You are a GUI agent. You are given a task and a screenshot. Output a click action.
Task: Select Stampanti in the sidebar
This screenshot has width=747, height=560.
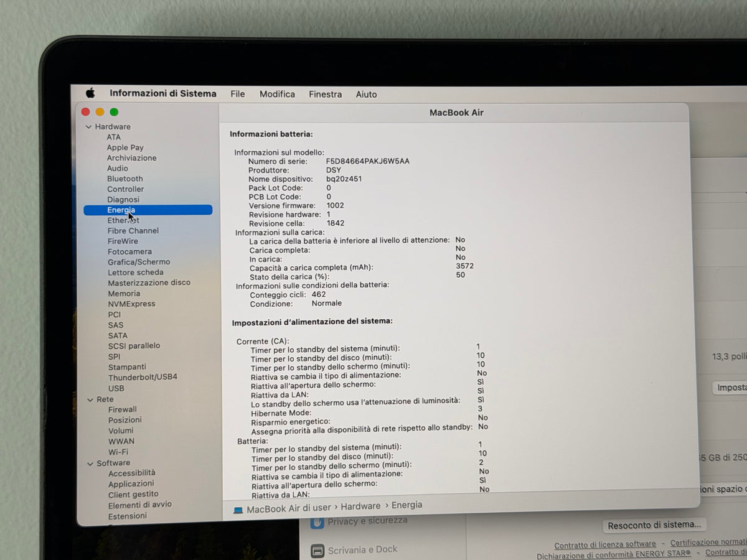pos(128,367)
